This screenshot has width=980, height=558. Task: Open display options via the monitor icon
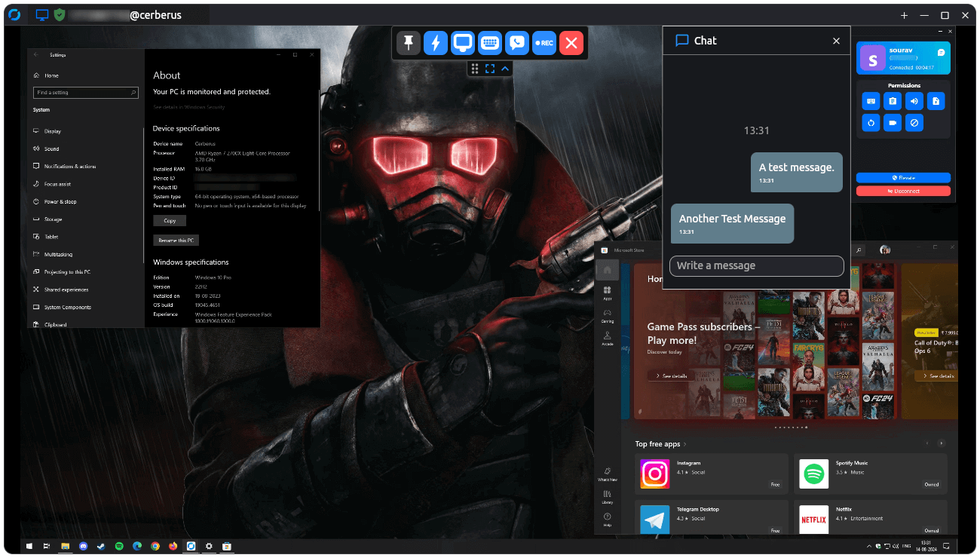[x=462, y=43]
